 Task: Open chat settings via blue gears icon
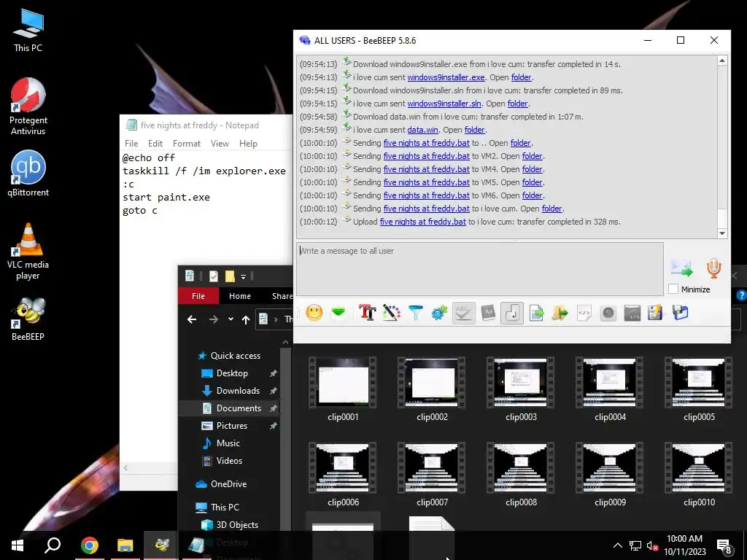(x=439, y=313)
